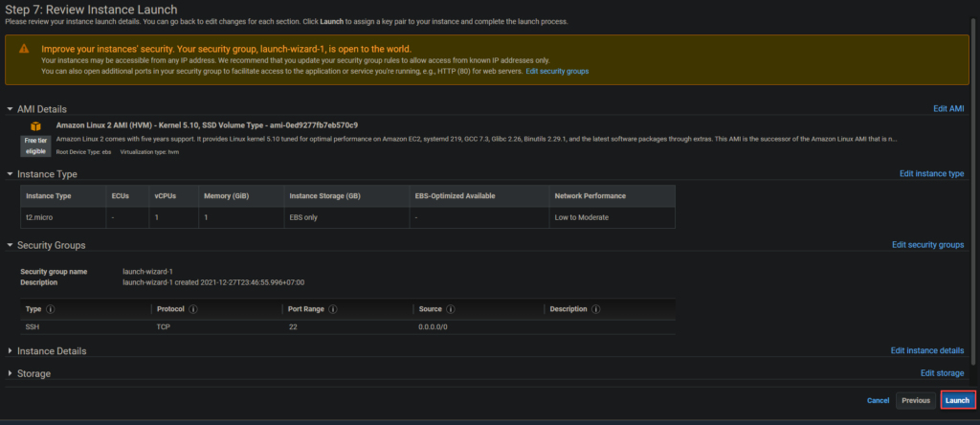Click the info icon beside Type column
This screenshot has width=980, height=425.
pyautogui.click(x=50, y=309)
